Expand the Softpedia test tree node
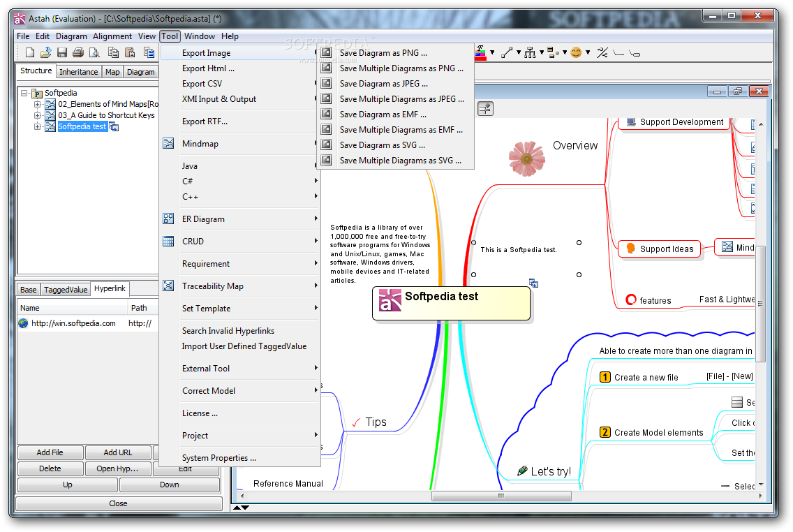Image resolution: width=793 pixels, height=532 pixels. [x=37, y=126]
